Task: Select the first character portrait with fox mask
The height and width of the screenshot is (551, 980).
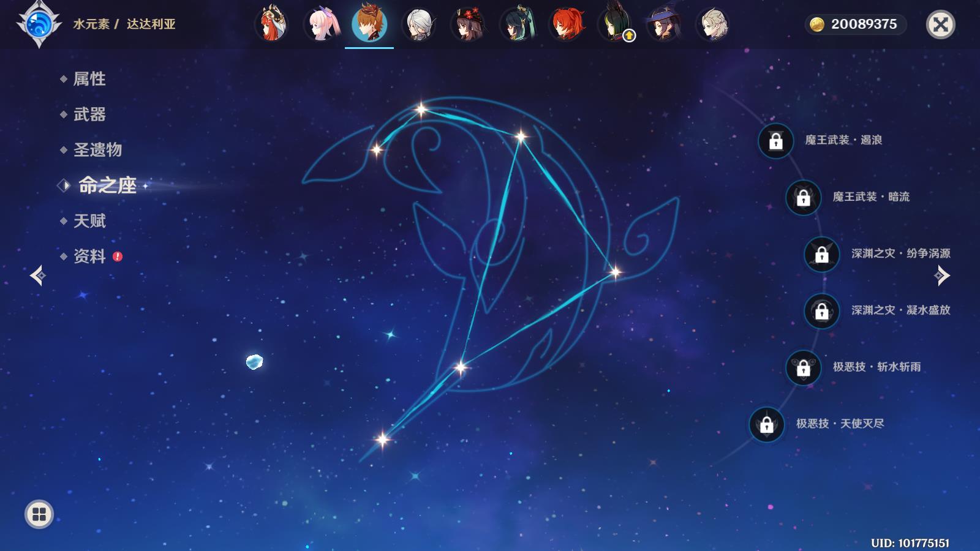Action: [271, 24]
